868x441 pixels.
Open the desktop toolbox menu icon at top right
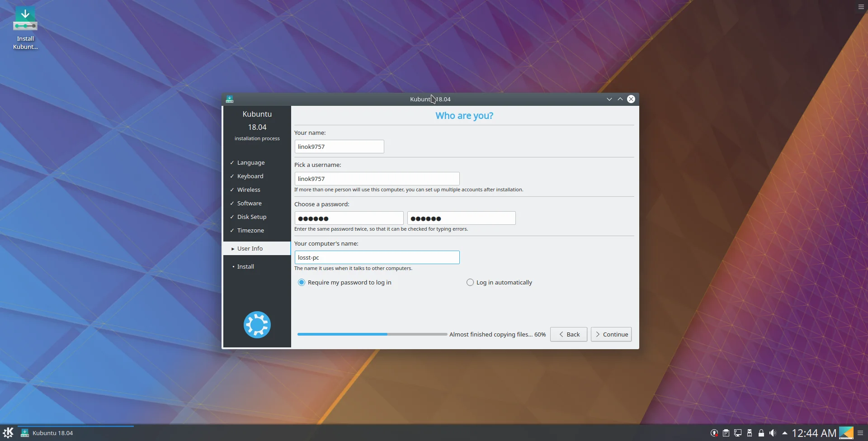pos(861,7)
